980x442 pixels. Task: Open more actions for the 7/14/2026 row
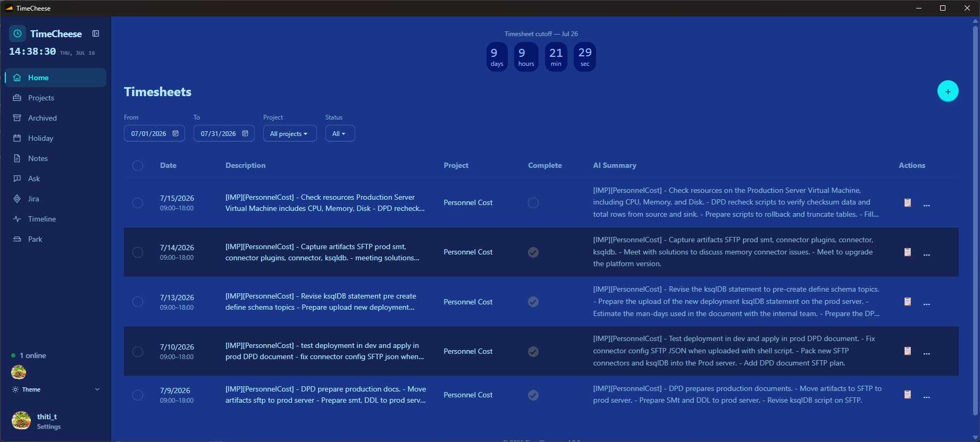click(x=927, y=255)
